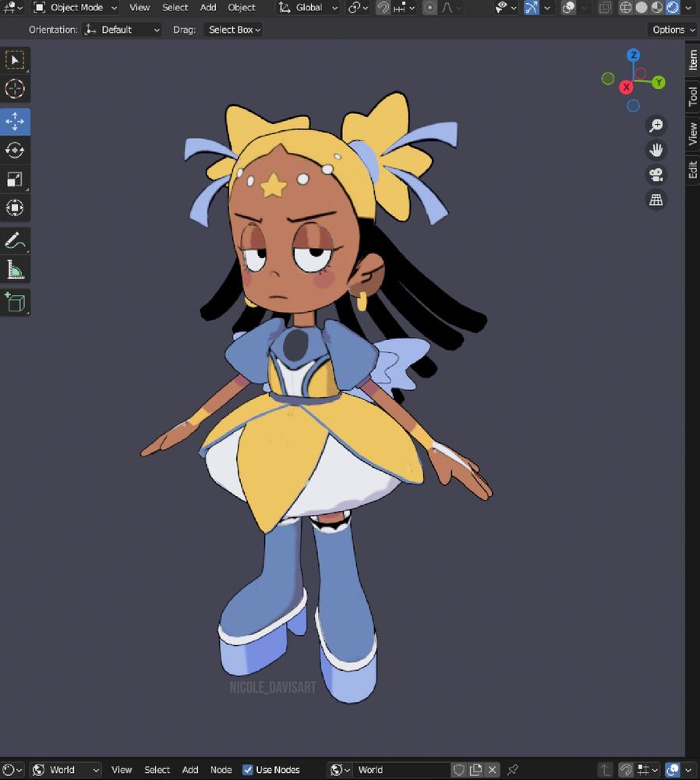Viewport: 700px width, 780px height.
Task: Toggle the node editor pin icon
Action: point(513,770)
